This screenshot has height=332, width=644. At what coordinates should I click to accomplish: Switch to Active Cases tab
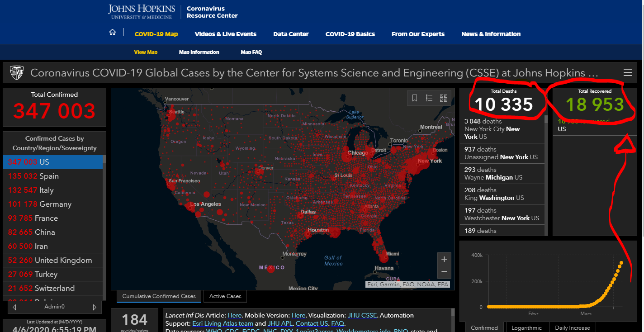[225, 296]
